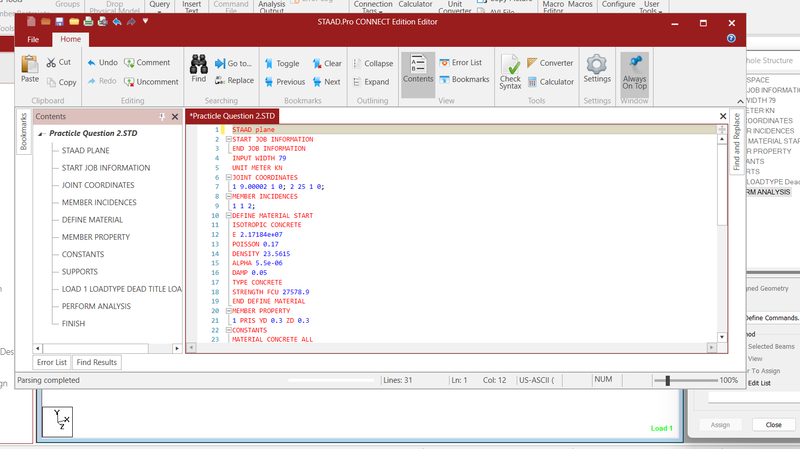Open the unit Converter tool
800x449 pixels.
point(550,63)
